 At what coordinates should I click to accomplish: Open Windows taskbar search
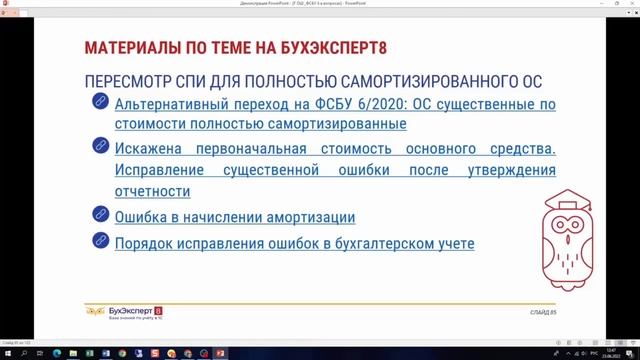tap(24, 353)
